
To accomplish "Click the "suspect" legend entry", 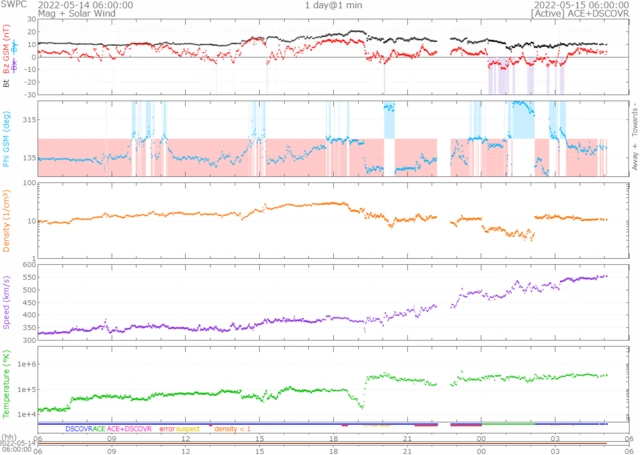I will pyautogui.click(x=188, y=429).
